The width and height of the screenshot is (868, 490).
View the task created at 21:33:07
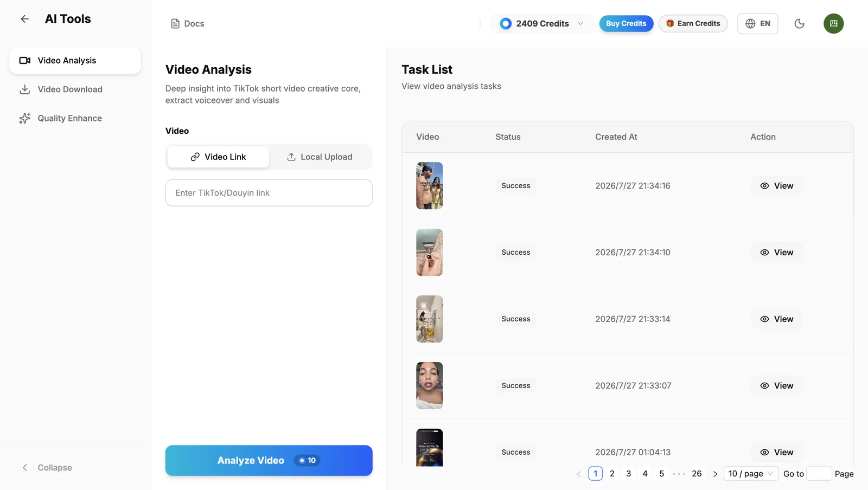(x=777, y=386)
